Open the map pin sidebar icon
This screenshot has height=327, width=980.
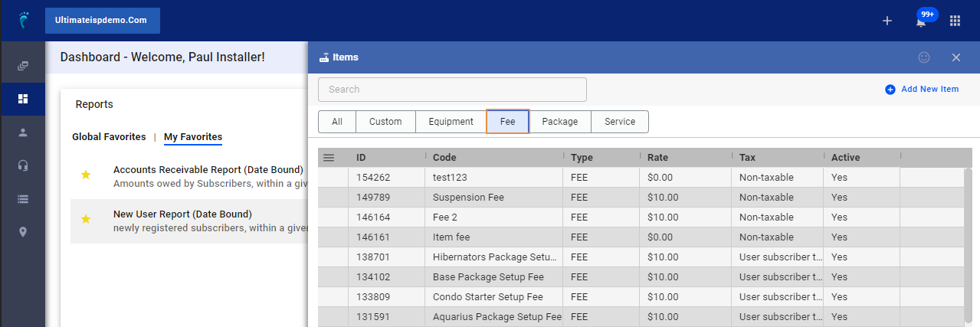pos(23,231)
